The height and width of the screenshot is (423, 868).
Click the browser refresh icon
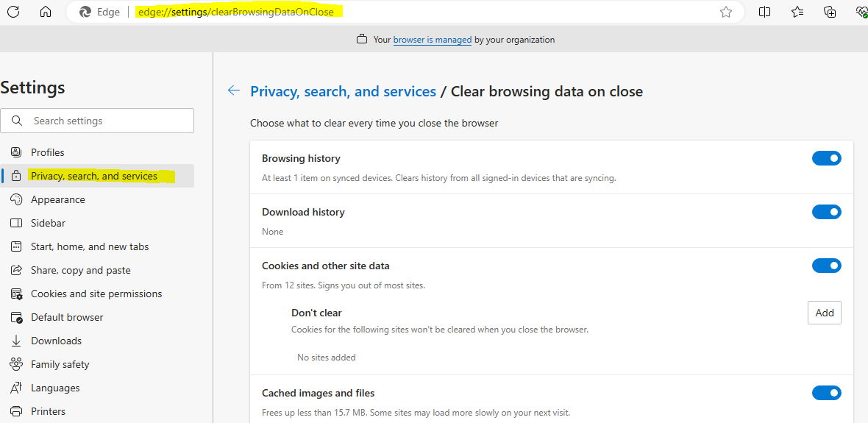coord(13,12)
